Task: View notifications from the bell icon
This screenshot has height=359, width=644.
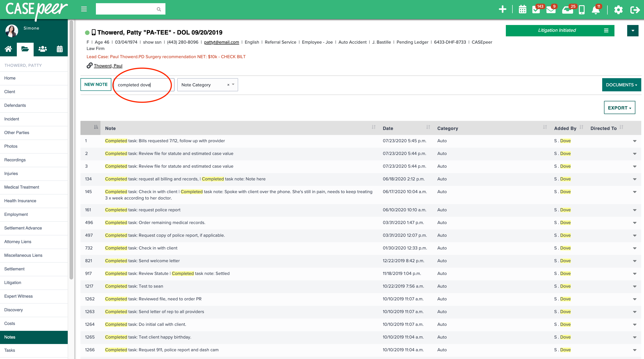Action: click(596, 10)
